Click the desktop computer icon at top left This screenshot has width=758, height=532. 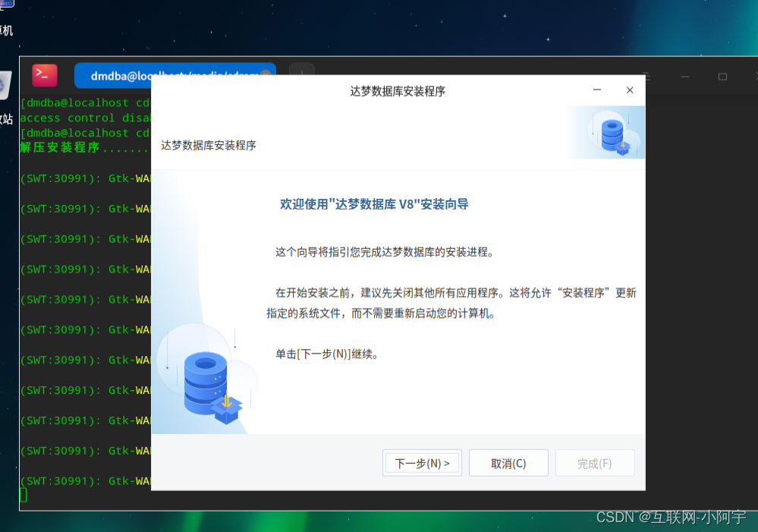[7, 5]
